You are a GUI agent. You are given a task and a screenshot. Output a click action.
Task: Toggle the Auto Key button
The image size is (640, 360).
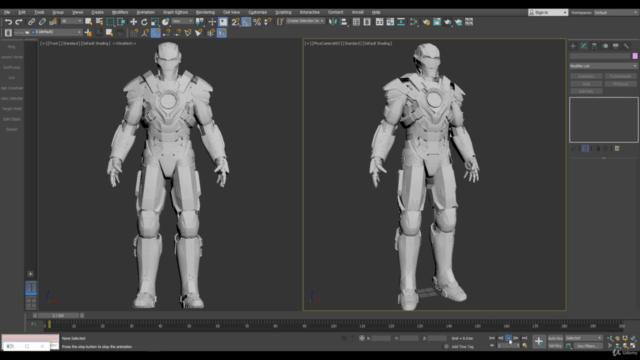(555, 338)
